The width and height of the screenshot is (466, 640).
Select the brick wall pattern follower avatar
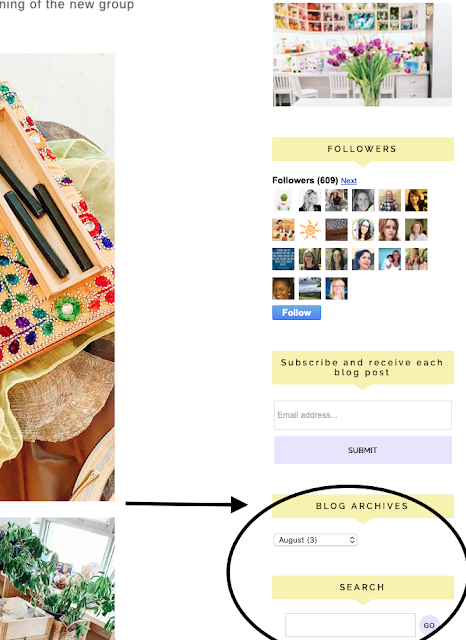point(336,229)
